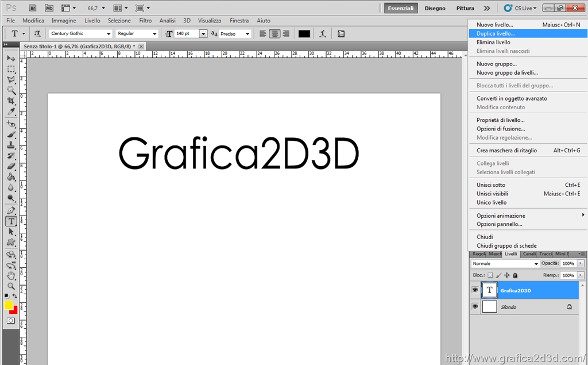
Task: Select the Brush tool
Action: 11,135
